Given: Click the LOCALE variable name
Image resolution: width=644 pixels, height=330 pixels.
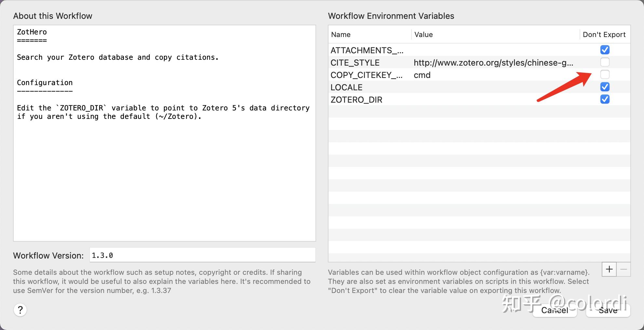Looking at the screenshot, I should click(346, 87).
